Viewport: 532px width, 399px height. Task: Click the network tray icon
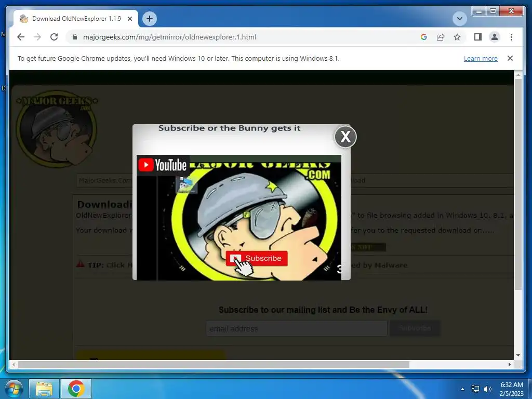click(x=475, y=389)
